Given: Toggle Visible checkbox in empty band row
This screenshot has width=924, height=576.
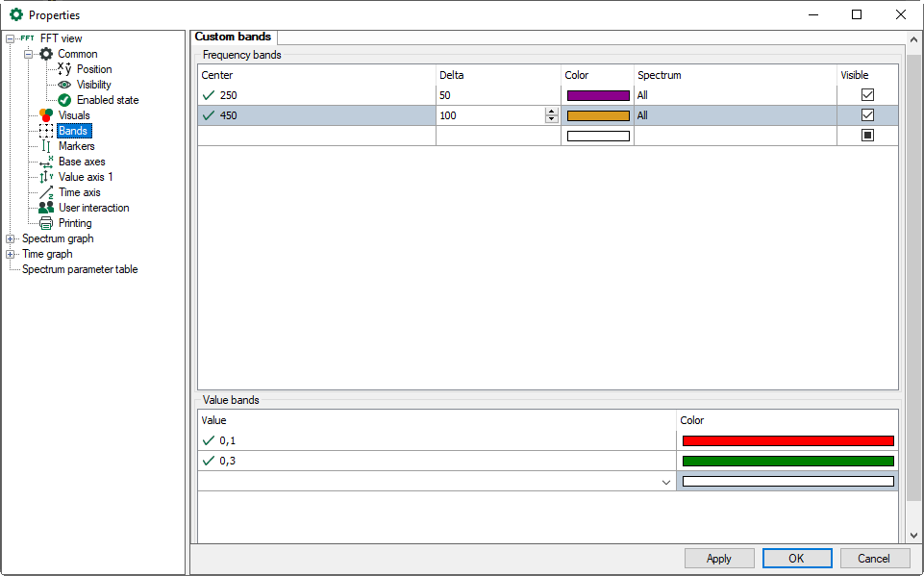Looking at the screenshot, I should [x=867, y=135].
